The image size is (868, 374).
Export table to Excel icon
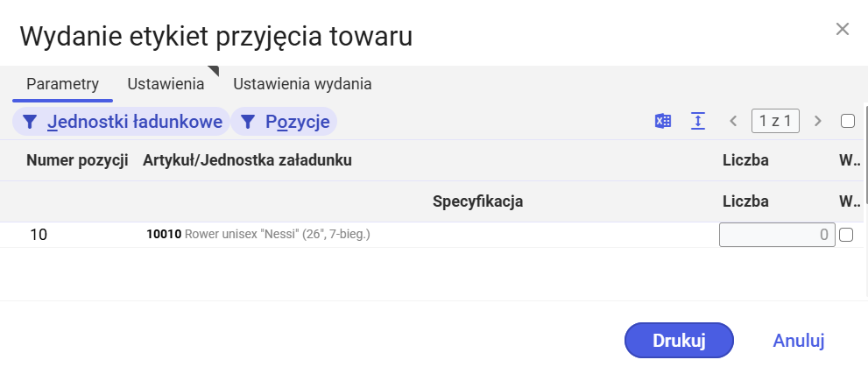coord(663,121)
